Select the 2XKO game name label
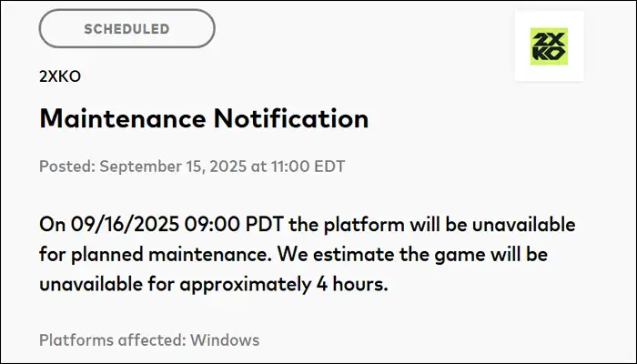The image size is (637, 364). pyautogui.click(x=59, y=76)
